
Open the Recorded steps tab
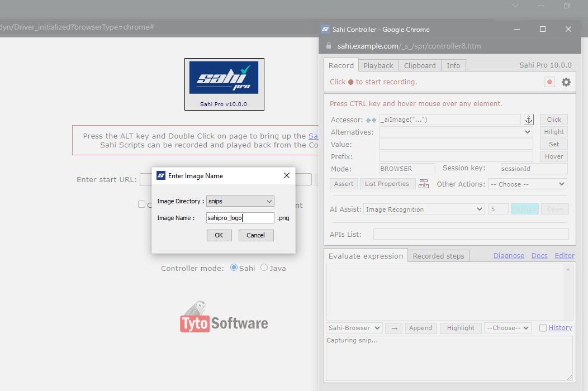438,256
